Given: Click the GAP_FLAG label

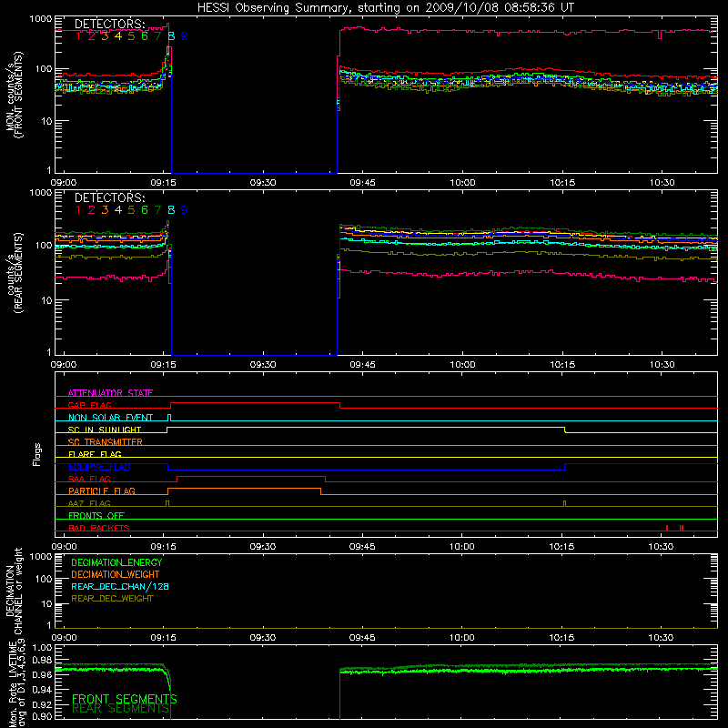Looking at the screenshot, I should (x=89, y=405).
